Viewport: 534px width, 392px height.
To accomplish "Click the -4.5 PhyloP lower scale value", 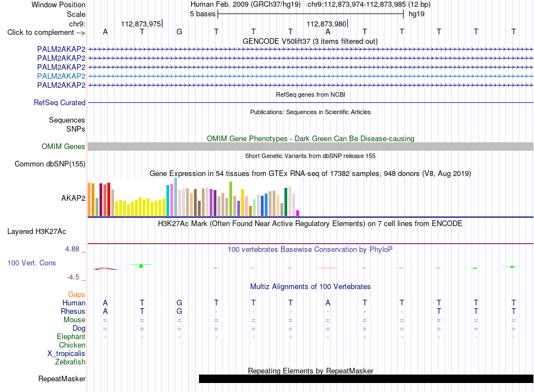I will point(73,277).
